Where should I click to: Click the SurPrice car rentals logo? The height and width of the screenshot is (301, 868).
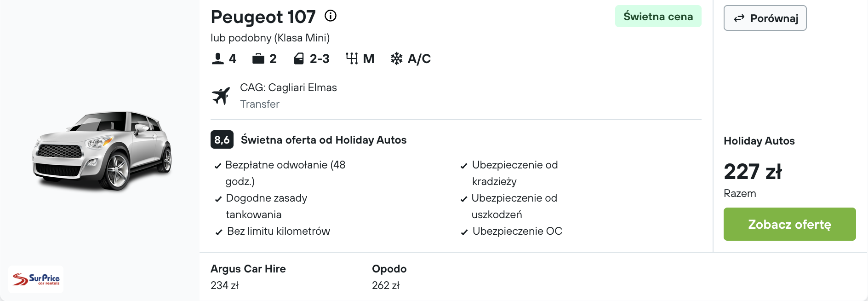(36, 279)
